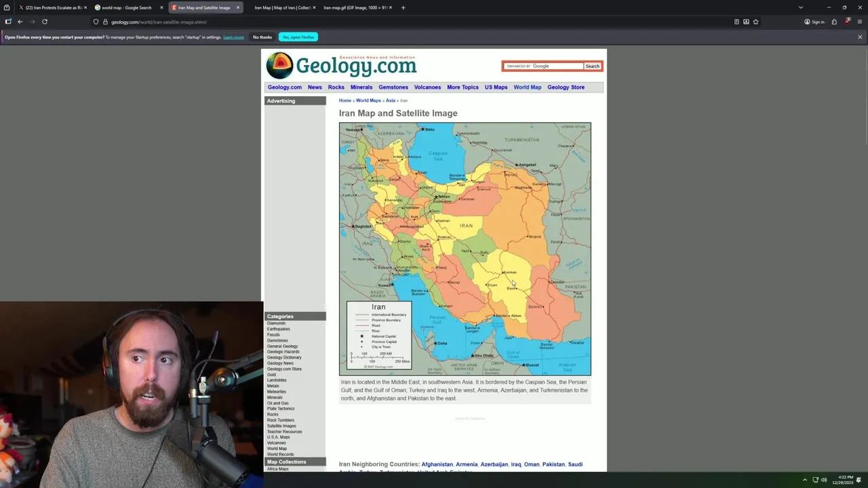
Task: Go back using the browser back arrow
Action: click(20, 22)
